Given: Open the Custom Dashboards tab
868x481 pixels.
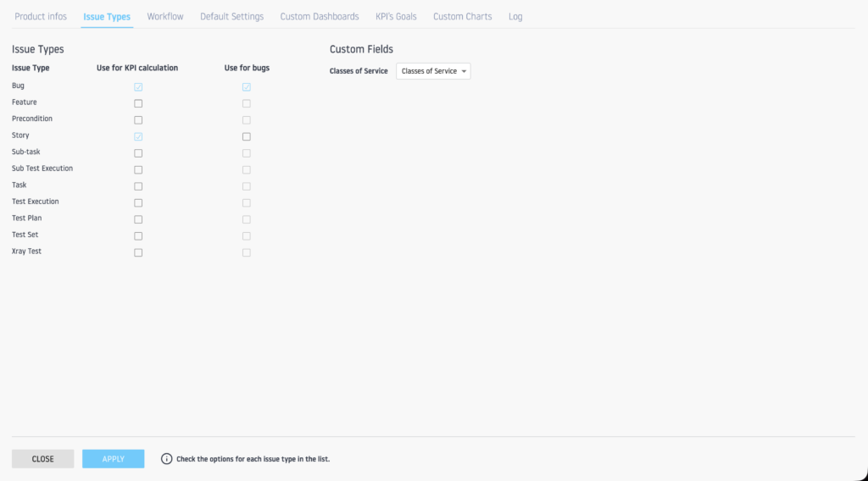Looking at the screenshot, I should 320,17.
